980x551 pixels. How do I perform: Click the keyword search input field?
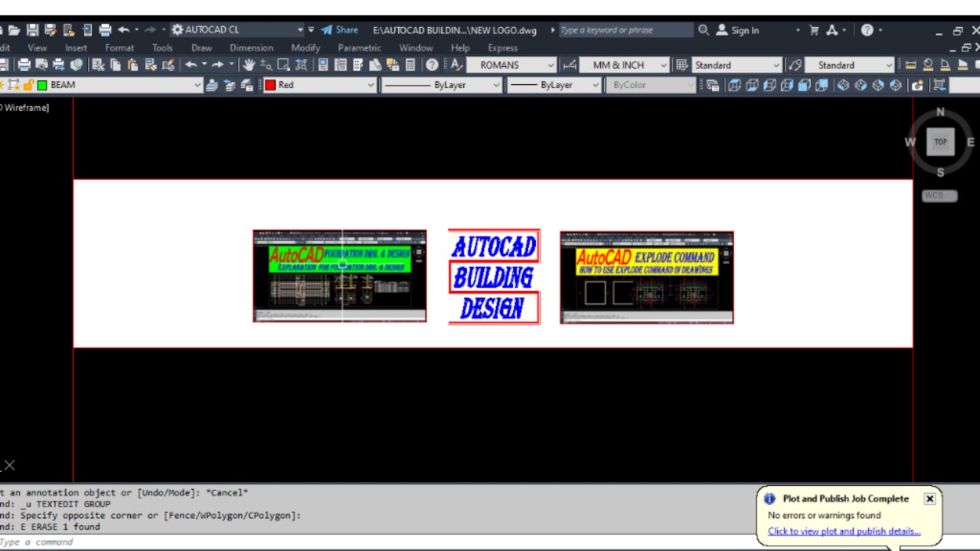click(x=626, y=30)
